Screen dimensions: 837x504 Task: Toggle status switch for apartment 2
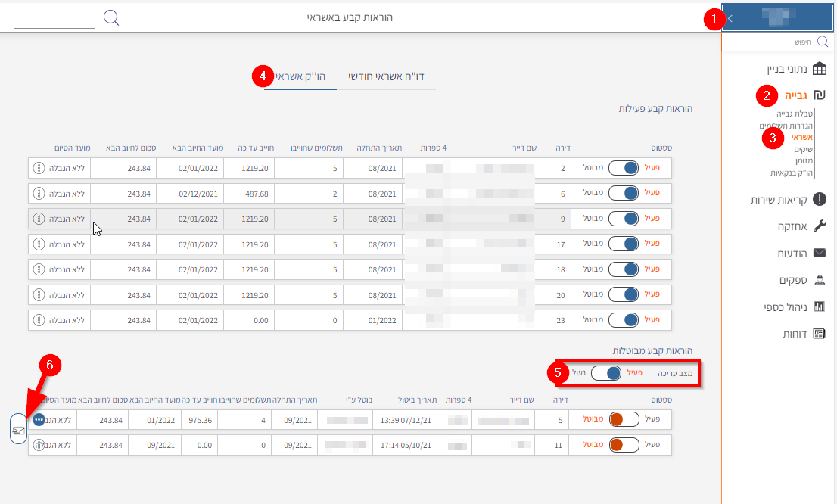tap(624, 167)
